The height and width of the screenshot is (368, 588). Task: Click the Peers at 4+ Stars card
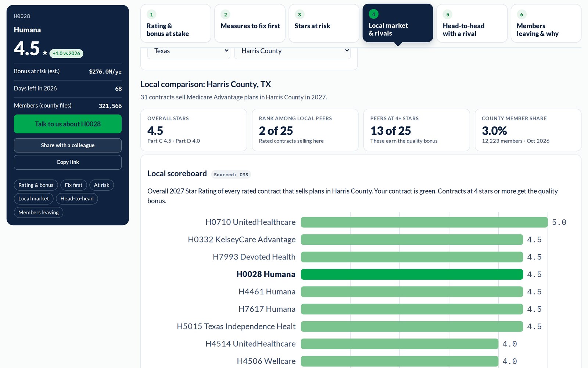point(417,130)
